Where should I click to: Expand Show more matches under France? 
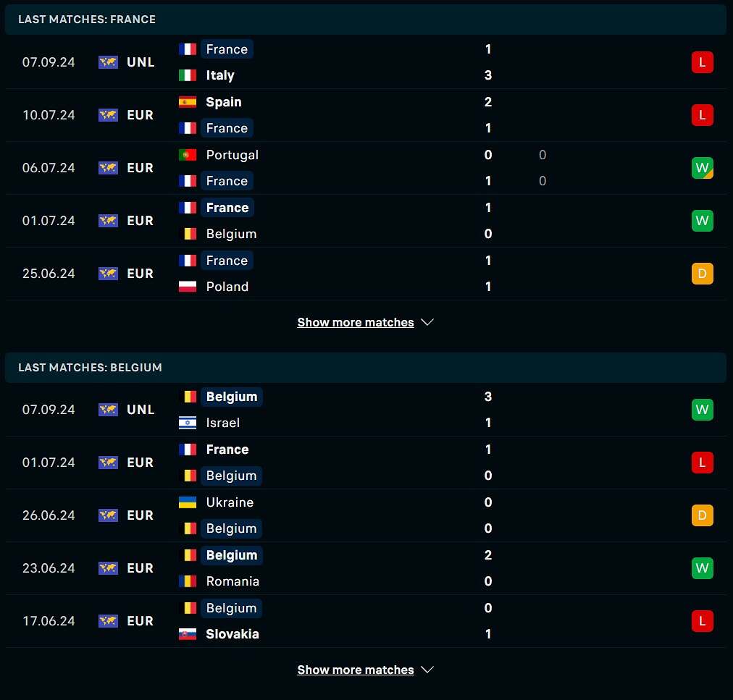[x=365, y=322]
